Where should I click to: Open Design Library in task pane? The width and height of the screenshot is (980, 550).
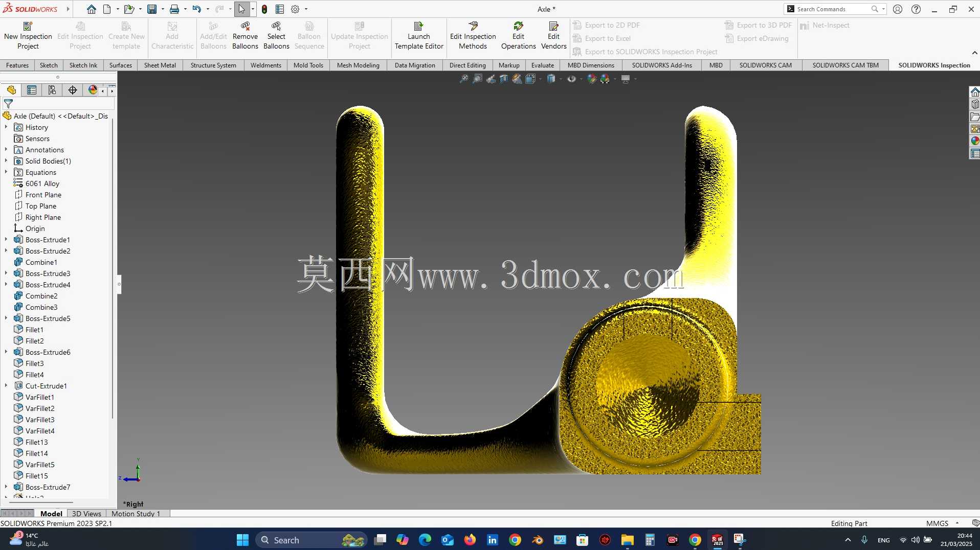tap(975, 104)
